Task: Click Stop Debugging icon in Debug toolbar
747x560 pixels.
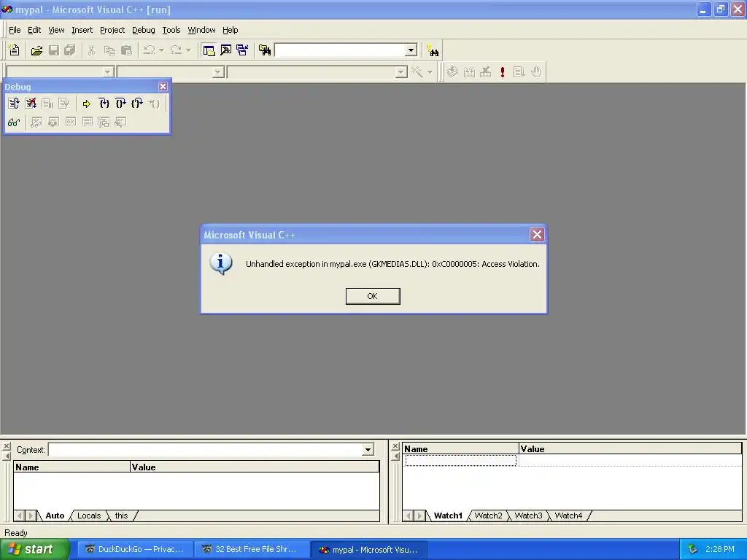Action: tap(31, 104)
